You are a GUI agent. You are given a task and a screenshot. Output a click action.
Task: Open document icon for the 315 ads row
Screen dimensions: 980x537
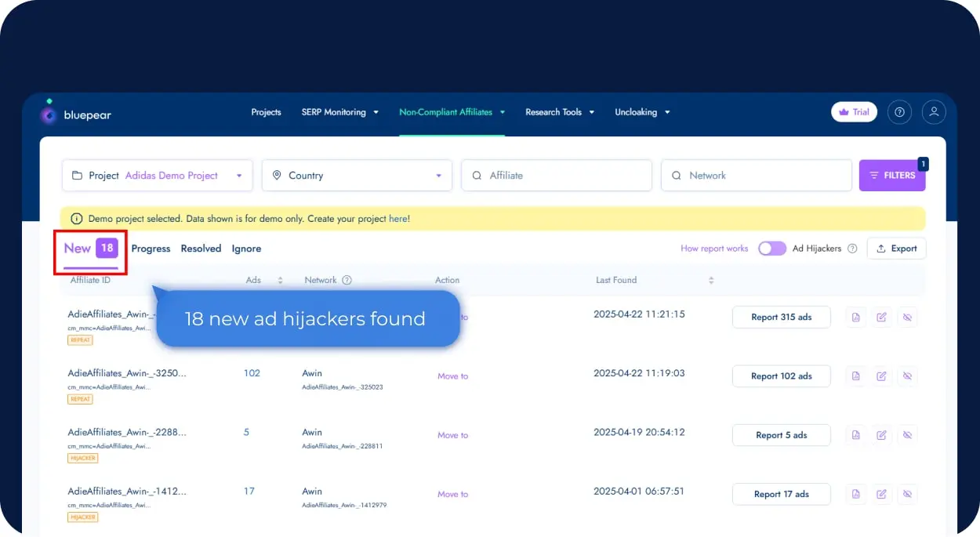(856, 317)
